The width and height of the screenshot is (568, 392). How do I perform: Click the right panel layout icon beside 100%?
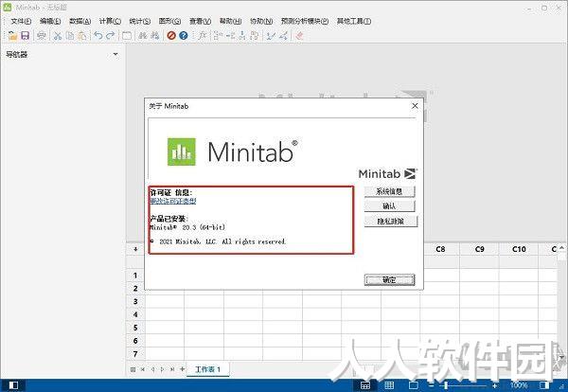pos(544,385)
